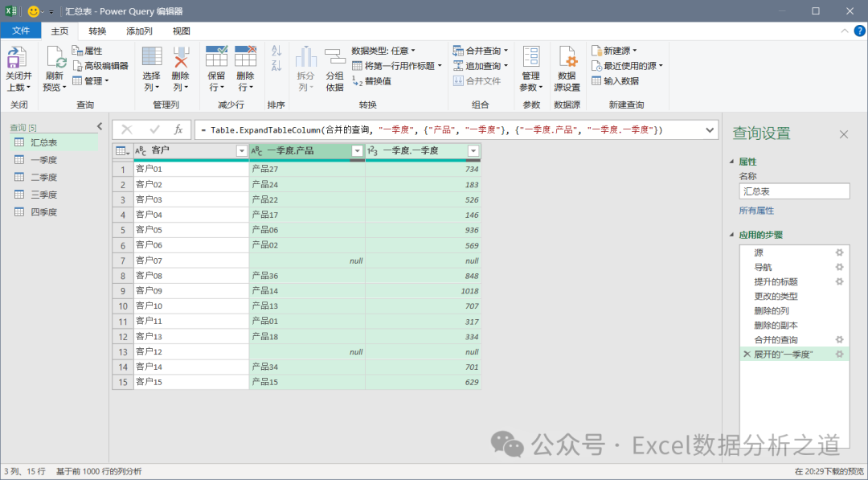Switch to the 主页 tab
Viewport: 868px width, 480px height.
[x=59, y=31]
